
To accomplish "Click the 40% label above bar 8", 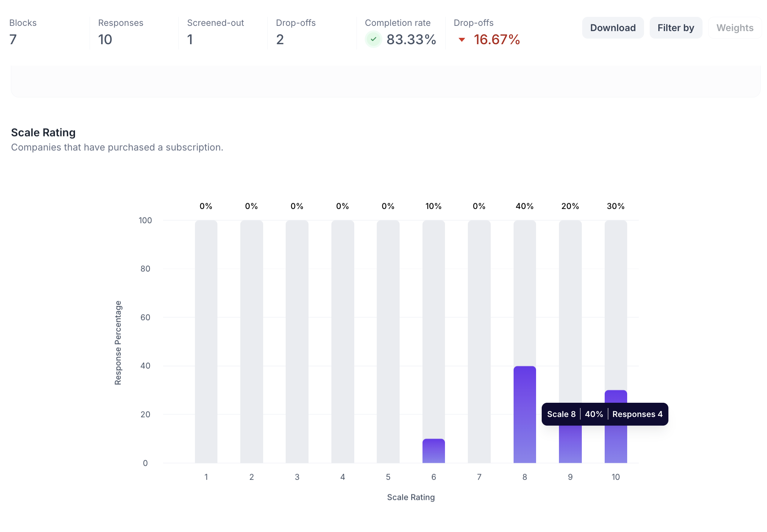I will [x=524, y=206].
